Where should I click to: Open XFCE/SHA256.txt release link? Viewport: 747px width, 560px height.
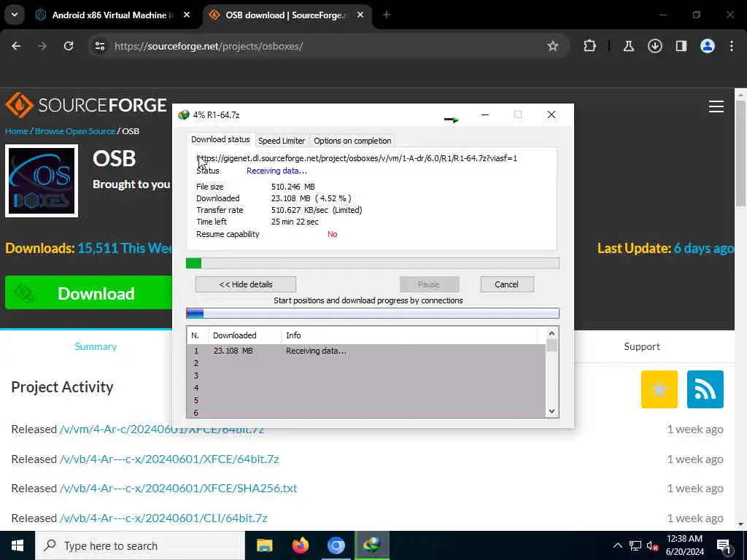pyautogui.click(x=178, y=489)
